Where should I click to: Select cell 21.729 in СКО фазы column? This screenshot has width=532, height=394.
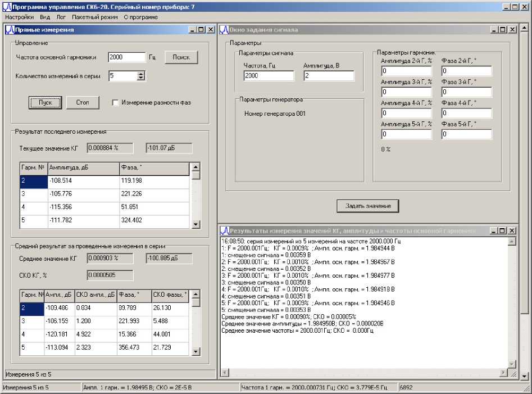pyautogui.click(x=170, y=348)
